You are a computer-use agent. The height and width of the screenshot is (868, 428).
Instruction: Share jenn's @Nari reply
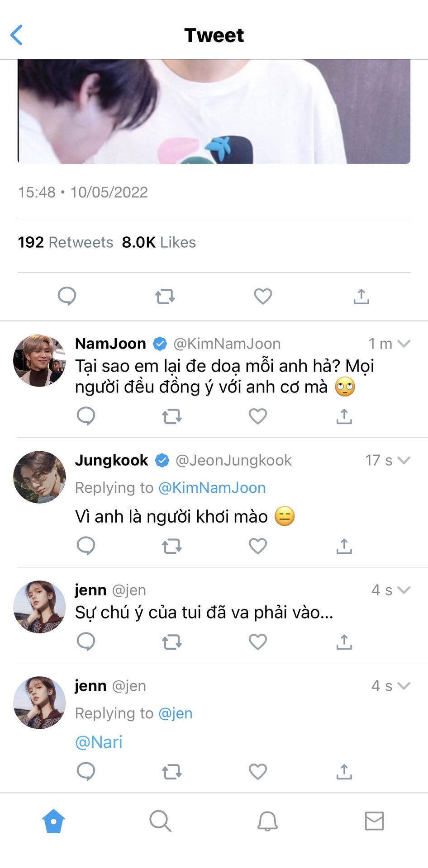pyautogui.click(x=344, y=772)
